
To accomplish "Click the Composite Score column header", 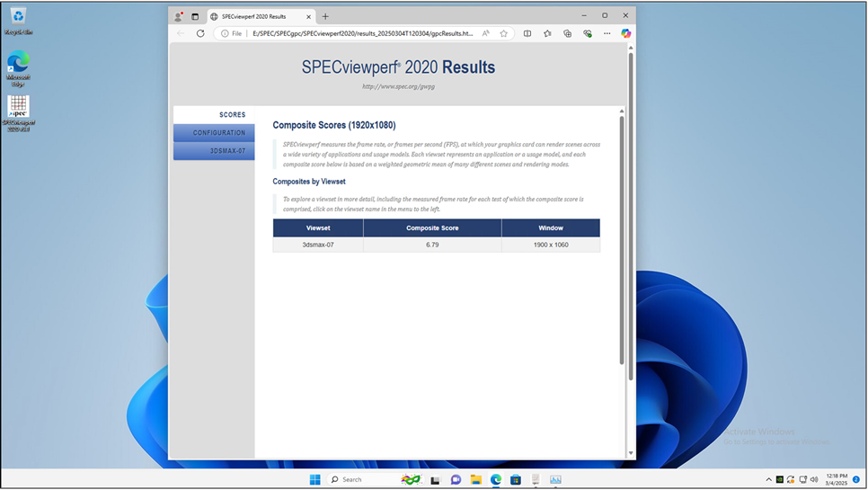I will click(x=432, y=227).
